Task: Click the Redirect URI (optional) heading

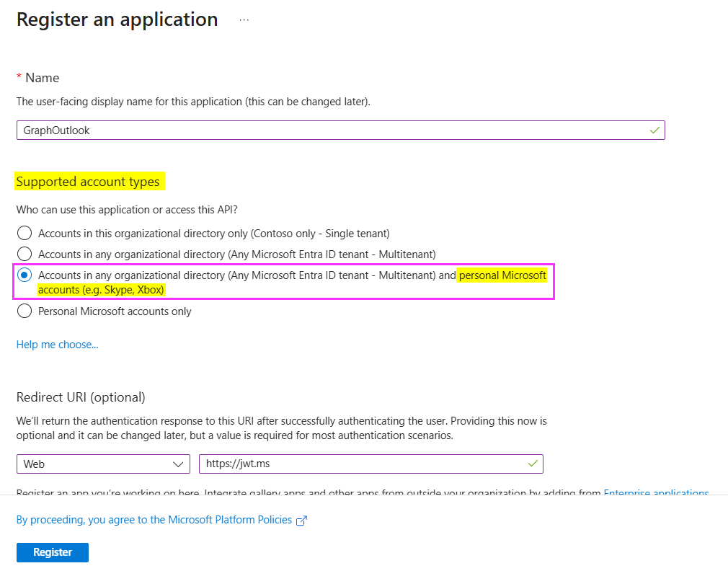Action: click(81, 397)
